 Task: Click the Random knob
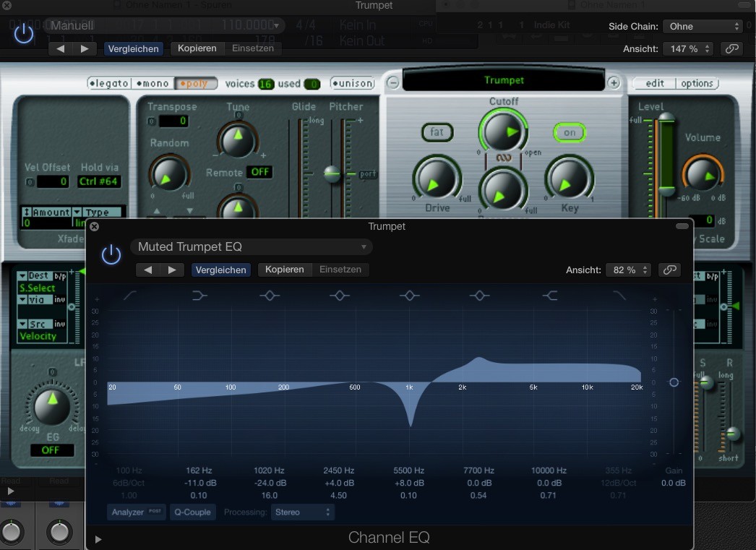[x=168, y=173]
